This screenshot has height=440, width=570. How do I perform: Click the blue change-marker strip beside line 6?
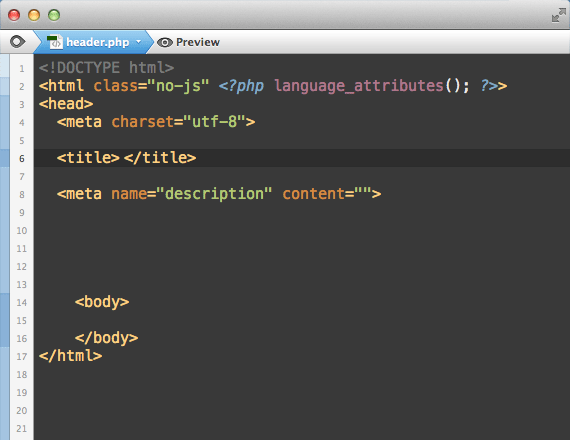coord(5,159)
